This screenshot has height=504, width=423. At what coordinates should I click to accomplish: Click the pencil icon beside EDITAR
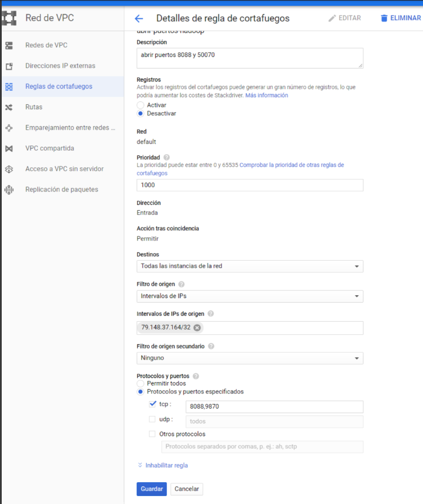[x=332, y=18]
